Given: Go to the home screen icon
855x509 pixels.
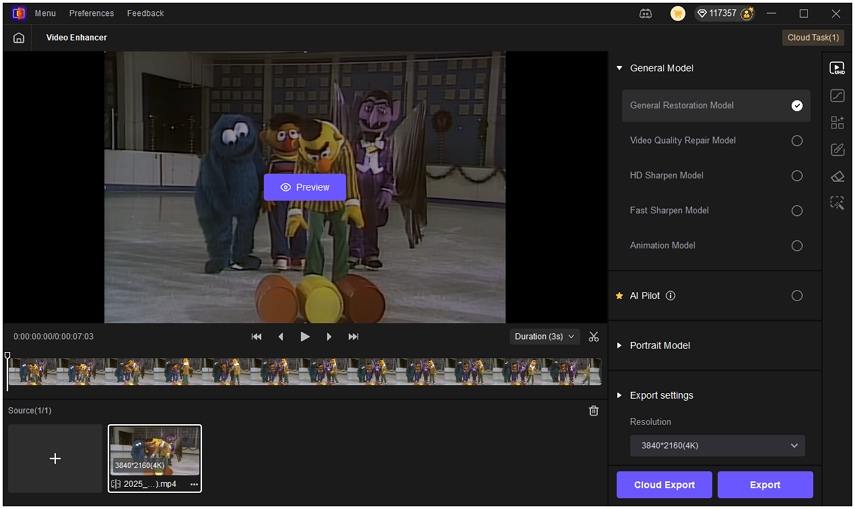Looking at the screenshot, I should (19, 38).
